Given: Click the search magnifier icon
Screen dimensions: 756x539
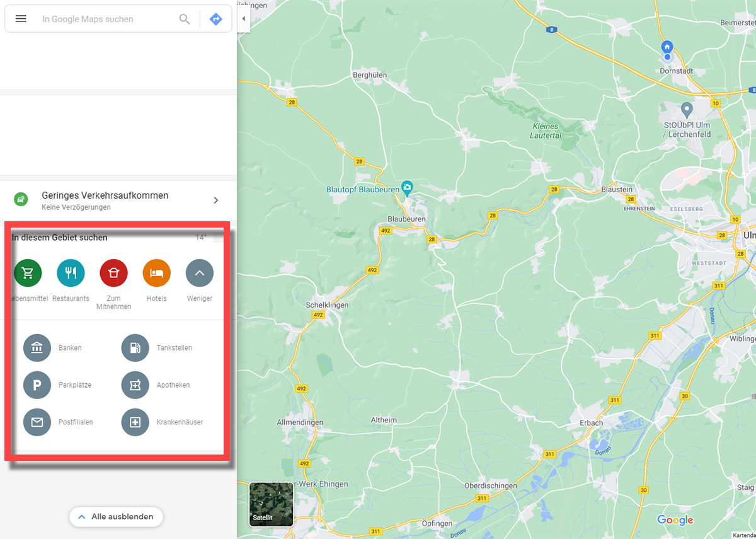Looking at the screenshot, I should point(184,19).
